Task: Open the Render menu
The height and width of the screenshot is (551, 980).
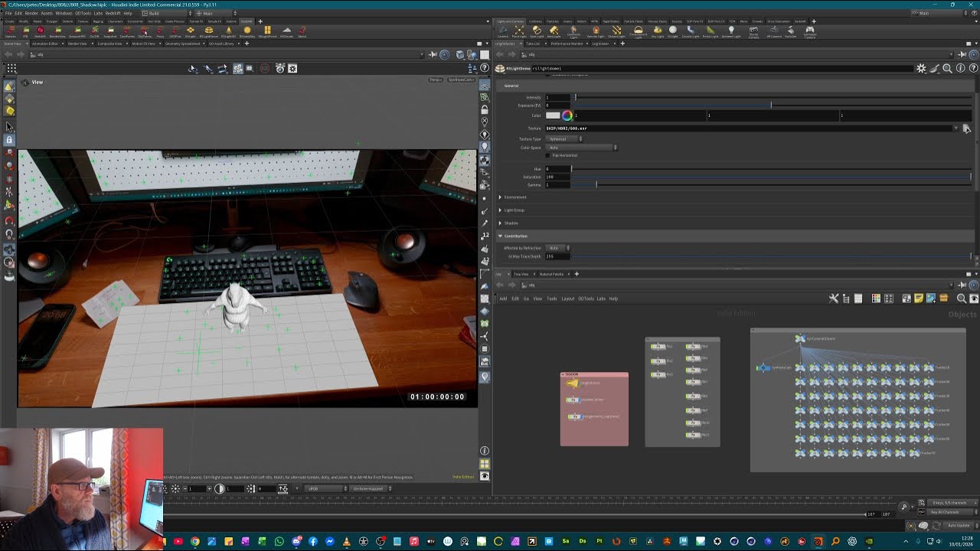Action: pyautogui.click(x=31, y=13)
